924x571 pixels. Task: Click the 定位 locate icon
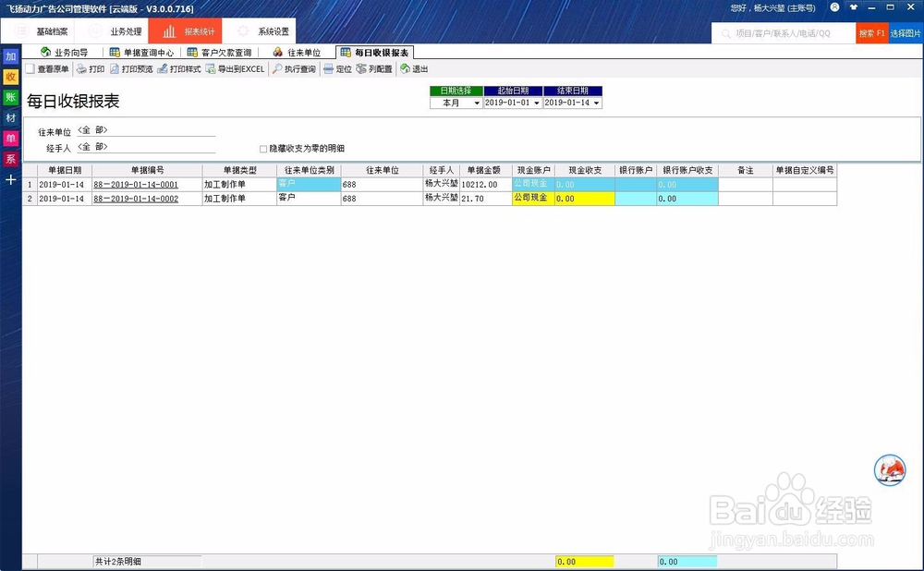[x=337, y=68]
